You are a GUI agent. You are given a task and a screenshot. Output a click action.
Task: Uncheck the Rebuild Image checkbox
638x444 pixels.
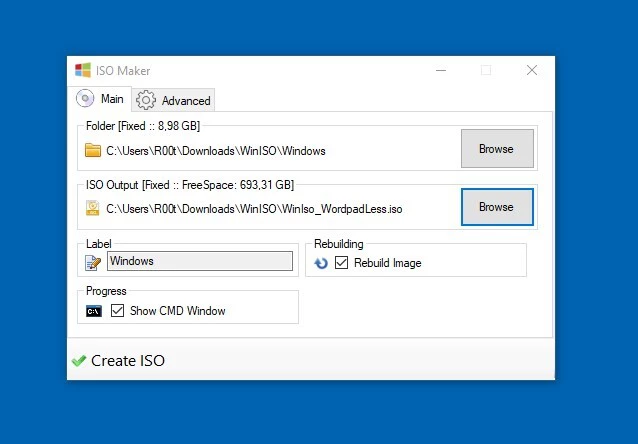pyautogui.click(x=342, y=263)
